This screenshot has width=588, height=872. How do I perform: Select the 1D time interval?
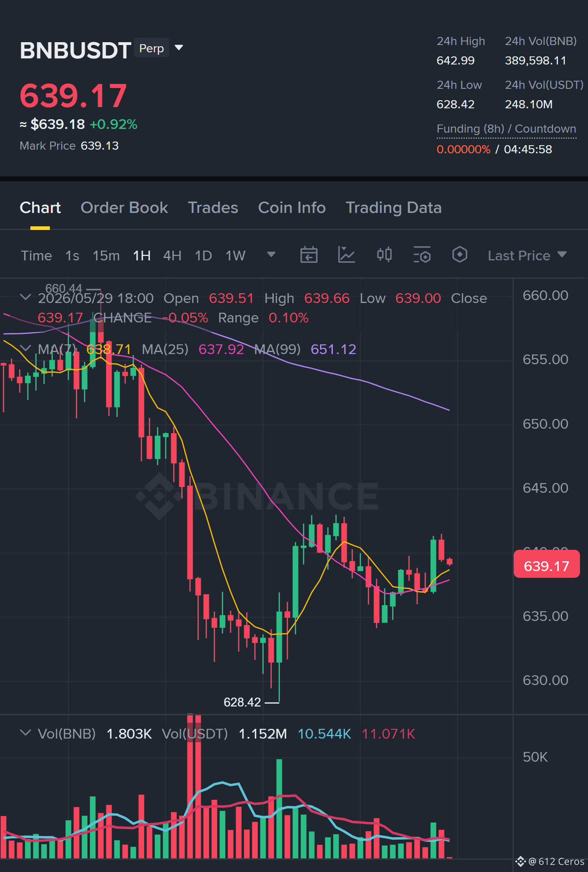tap(203, 256)
